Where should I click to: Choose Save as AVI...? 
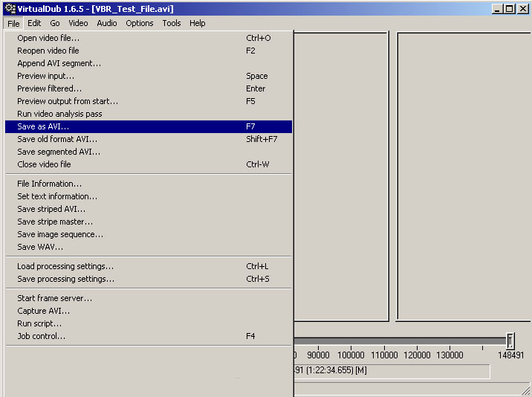(x=149, y=126)
